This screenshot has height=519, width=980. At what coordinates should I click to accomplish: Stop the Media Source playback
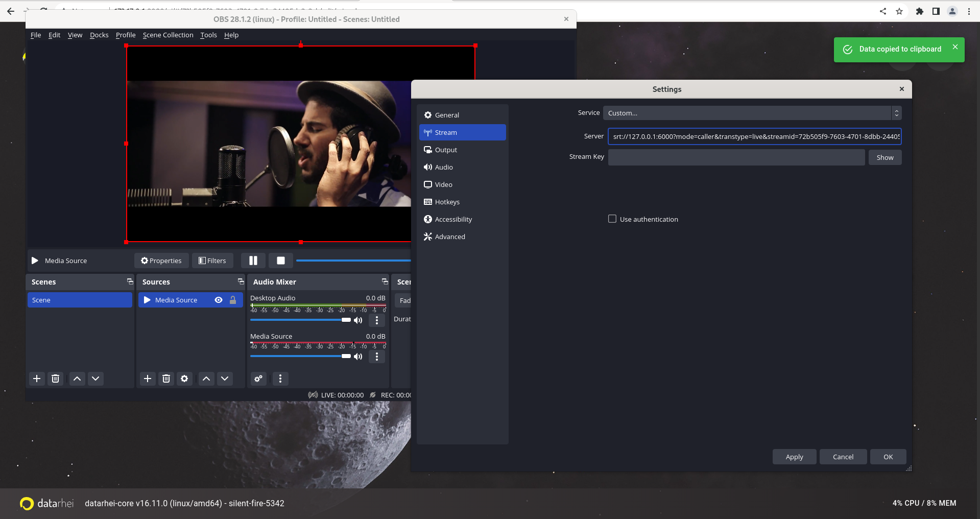click(x=280, y=261)
